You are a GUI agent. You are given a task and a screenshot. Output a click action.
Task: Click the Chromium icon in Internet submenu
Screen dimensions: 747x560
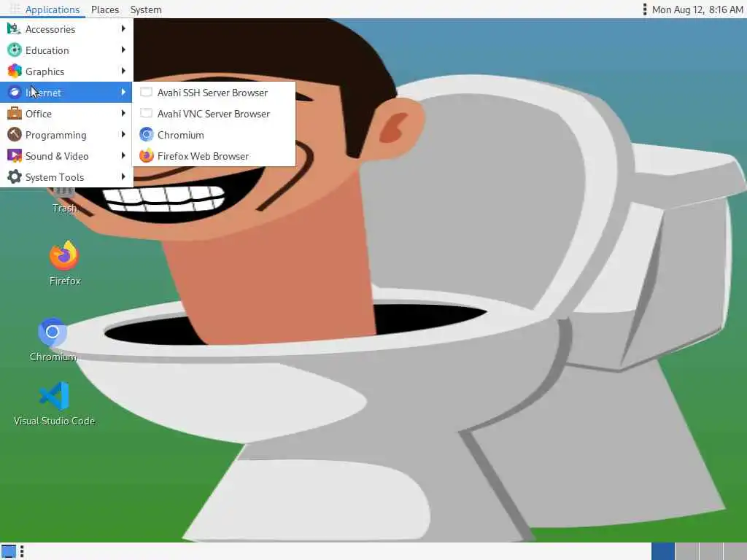pos(146,135)
